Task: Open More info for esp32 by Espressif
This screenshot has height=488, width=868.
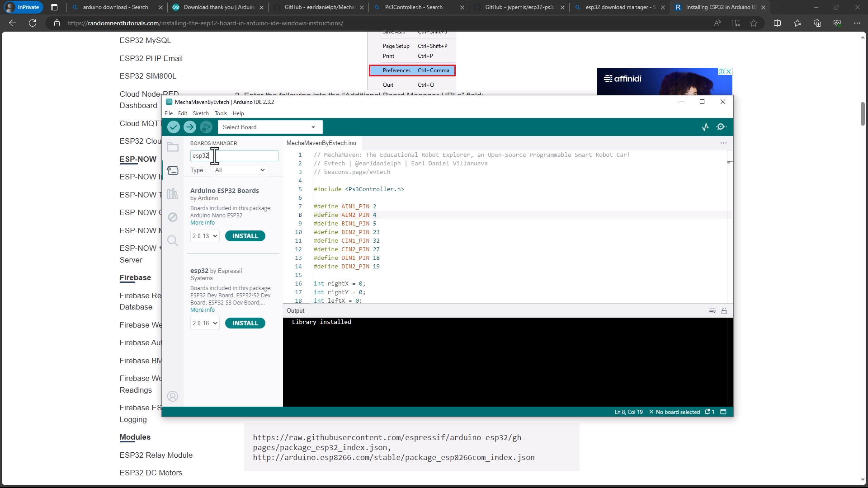Action: click(203, 310)
